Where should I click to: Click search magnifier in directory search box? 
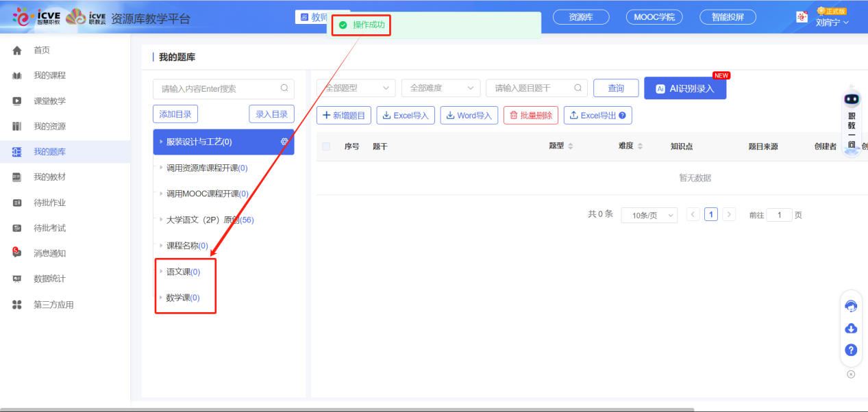[x=284, y=88]
